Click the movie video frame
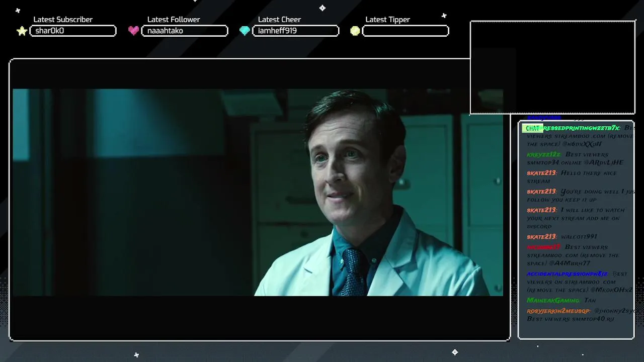Viewport: 644px width, 362px height. point(258,193)
